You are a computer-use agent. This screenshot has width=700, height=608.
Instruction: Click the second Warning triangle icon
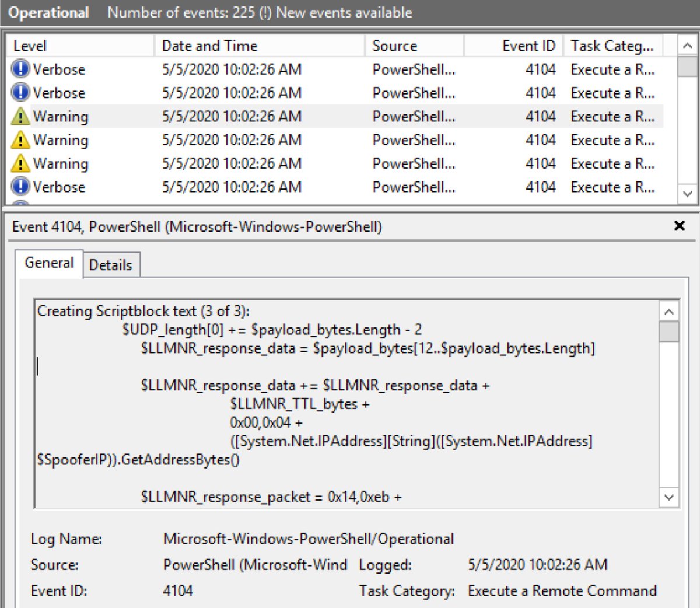point(20,139)
